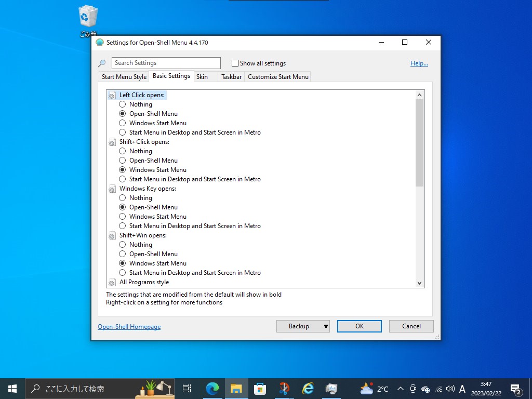Open File Explorer from the taskbar
The height and width of the screenshot is (399, 532).
pyautogui.click(x=236, y=389)
